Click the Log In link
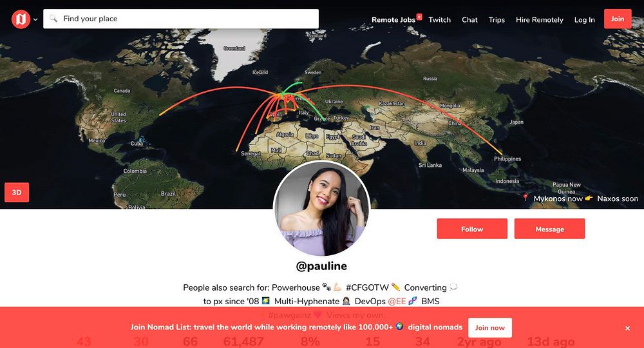The width and height of the screenshot is (644, 348). pos(585,20)
